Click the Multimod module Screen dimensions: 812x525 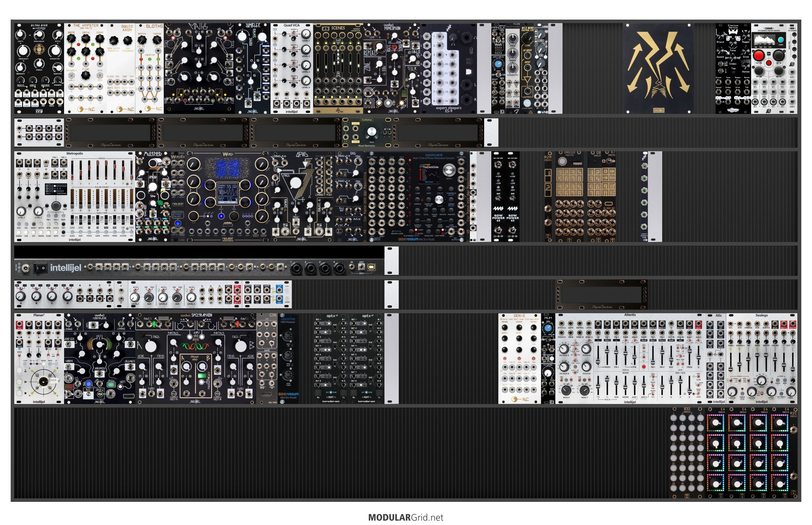click(x=153, y=196)
